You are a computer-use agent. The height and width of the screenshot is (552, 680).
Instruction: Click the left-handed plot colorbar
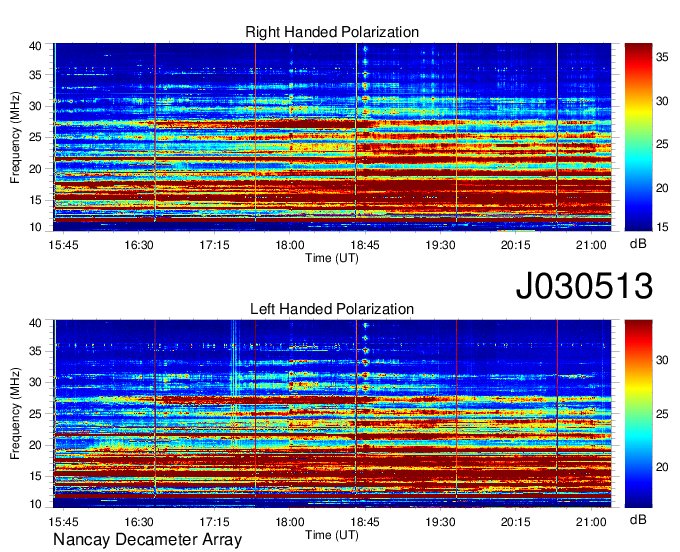coord(638,414)
